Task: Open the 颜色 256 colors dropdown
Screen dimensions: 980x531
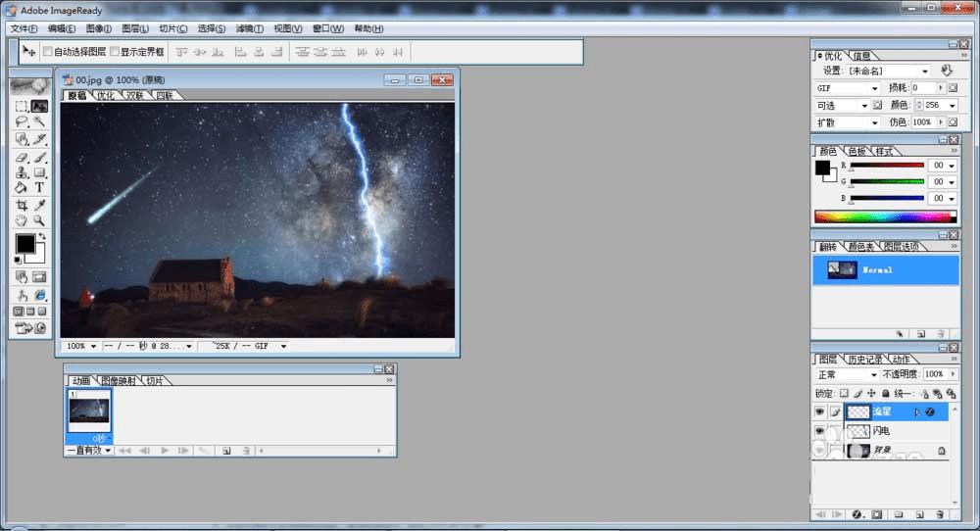Action: [953, 106]
